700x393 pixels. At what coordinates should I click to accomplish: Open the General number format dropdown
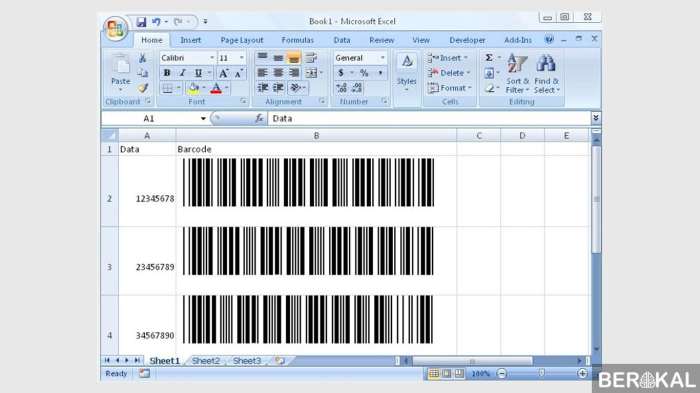point(382,58)
